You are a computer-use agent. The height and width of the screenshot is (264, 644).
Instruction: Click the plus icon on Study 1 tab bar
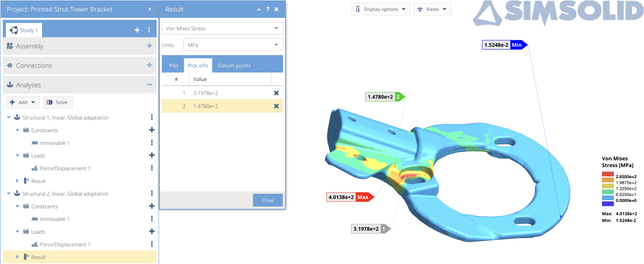tap(137, 30)
